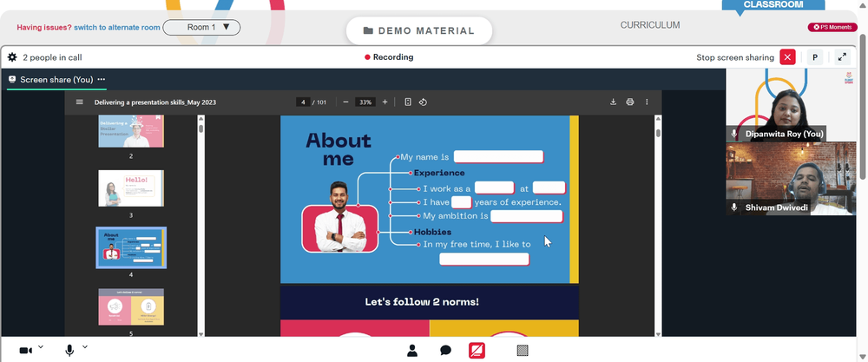Click the 'Let's follow 2 norms!' heading
868x362 pixels.
422,302
